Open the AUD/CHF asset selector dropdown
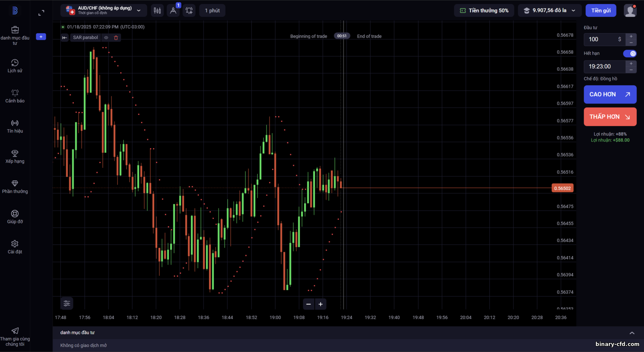This screenshot has height=352, width=644. (103, 10)
